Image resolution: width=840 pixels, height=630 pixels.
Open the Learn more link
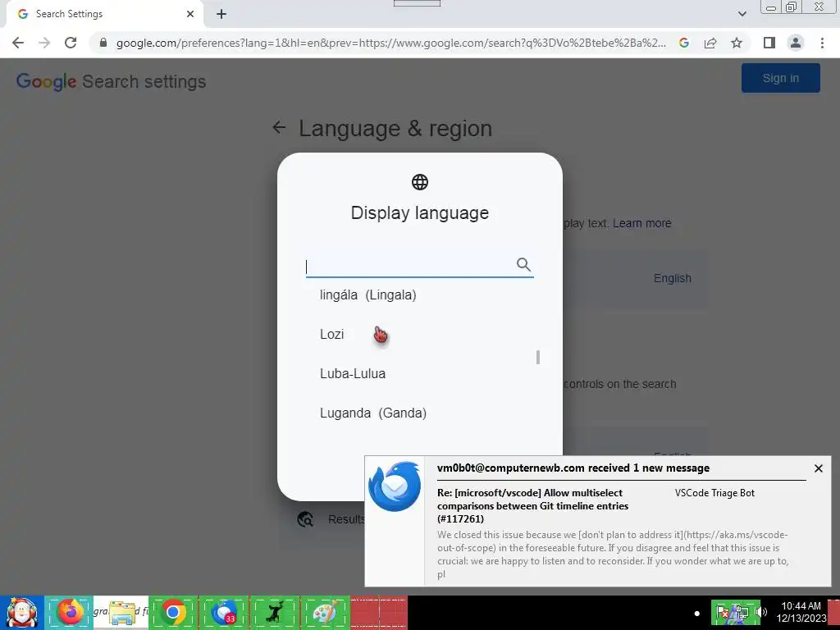(x=641, y=223)
